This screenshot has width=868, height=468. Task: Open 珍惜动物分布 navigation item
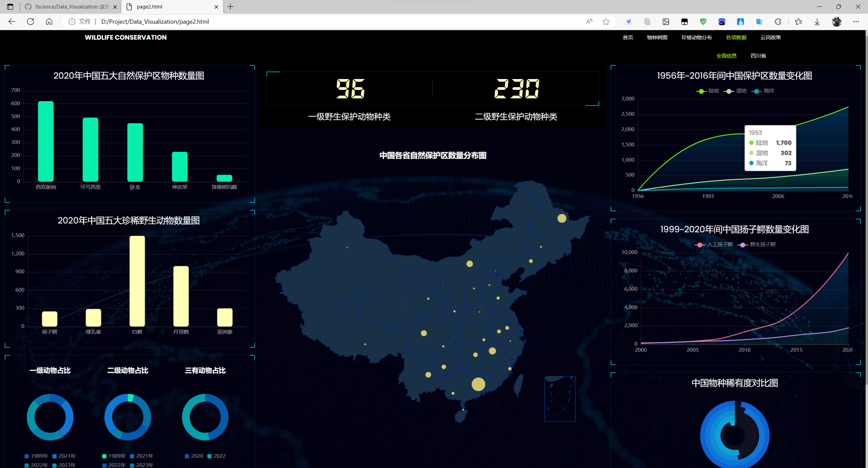pos(697,37)
